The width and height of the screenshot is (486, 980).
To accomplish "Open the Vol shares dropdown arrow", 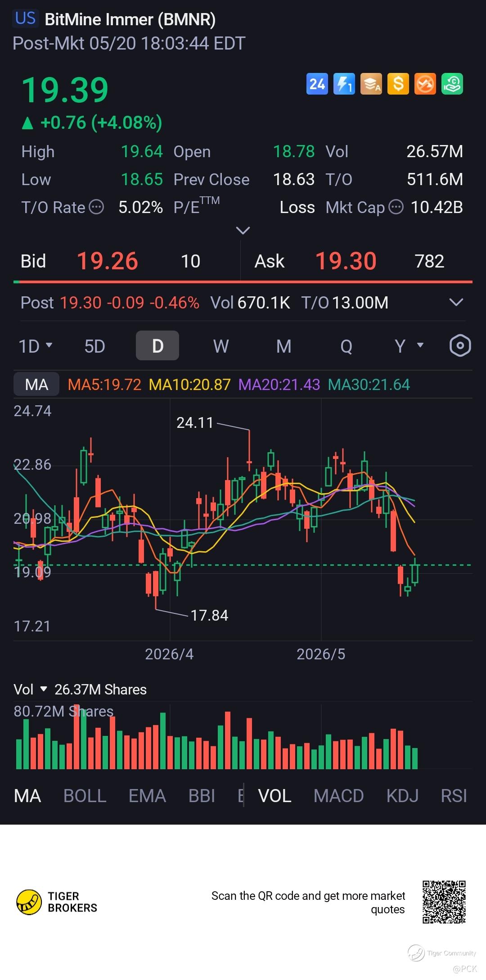I will [44, 689].
